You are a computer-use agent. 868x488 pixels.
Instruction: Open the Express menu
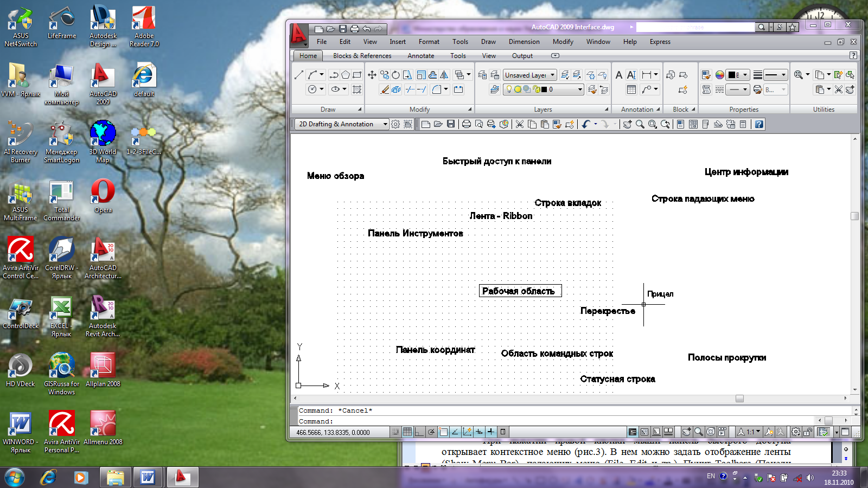click(x=660, y=42)
